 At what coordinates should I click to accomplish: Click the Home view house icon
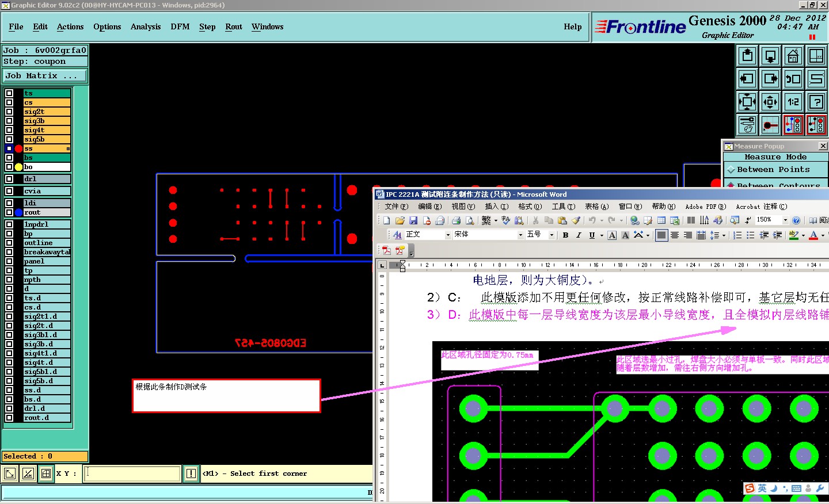point(793,56)
